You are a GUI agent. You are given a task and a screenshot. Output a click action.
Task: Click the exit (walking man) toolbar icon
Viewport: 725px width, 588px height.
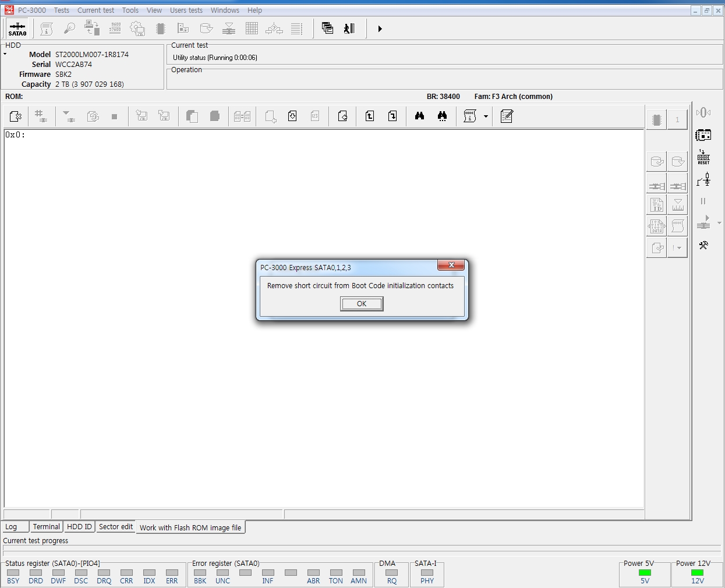click(349, 29)
